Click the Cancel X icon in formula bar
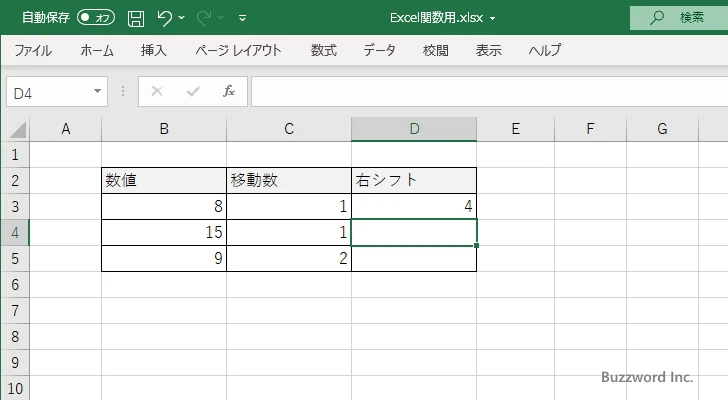Viewport: 728px width, 400px height. tap(157, 91)
